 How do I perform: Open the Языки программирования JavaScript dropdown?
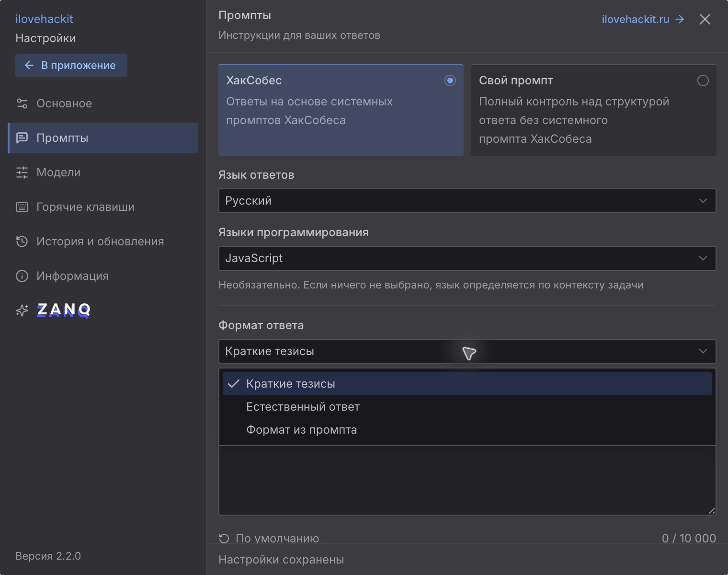[x=467, y=258]
